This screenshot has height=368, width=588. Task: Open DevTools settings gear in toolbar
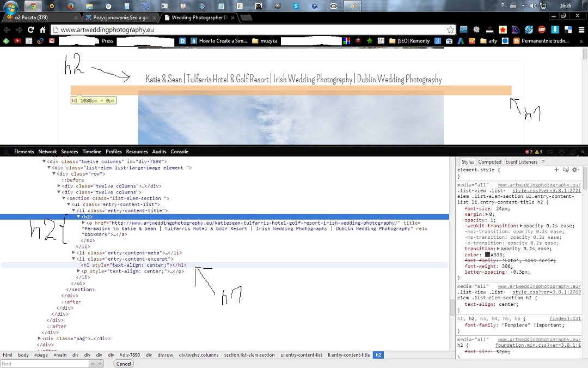click(x=562, y=152)
